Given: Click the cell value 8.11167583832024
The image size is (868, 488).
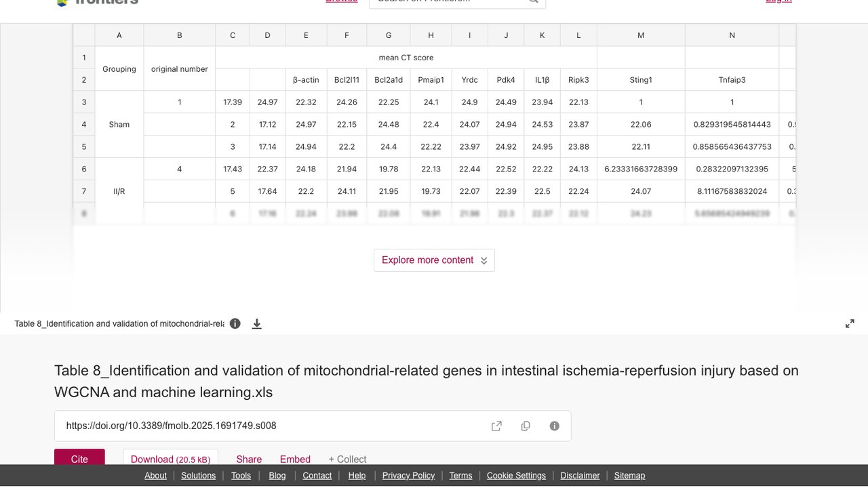Looking at the screenshot, I should tap(732, 192).
